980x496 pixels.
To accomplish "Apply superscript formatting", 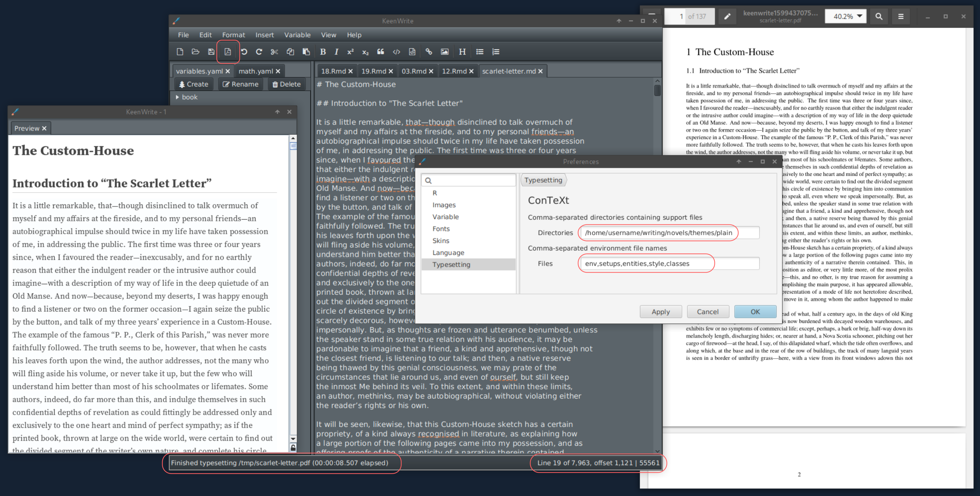I will [x=350, y=52].
